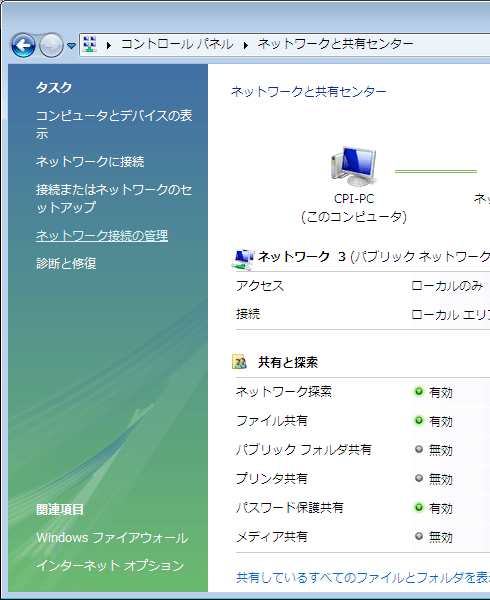490x600 pixels.
Task: Click the タスク sidebar heading
Action: tap(54, 88)
